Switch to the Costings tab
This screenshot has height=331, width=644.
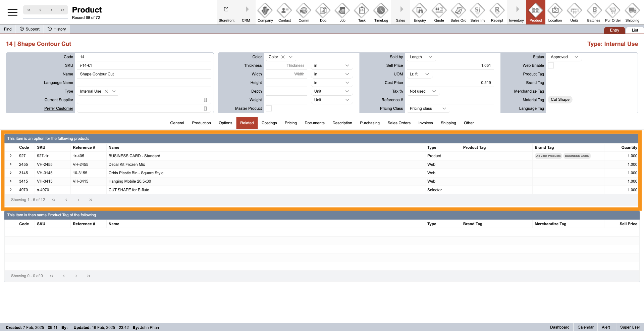click(269, 123)
